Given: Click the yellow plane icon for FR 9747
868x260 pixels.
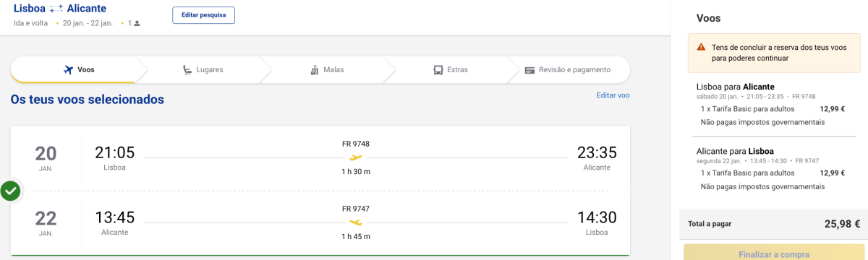Looking at the screenshot, I should pyautogui.click(x=355, y=222).
